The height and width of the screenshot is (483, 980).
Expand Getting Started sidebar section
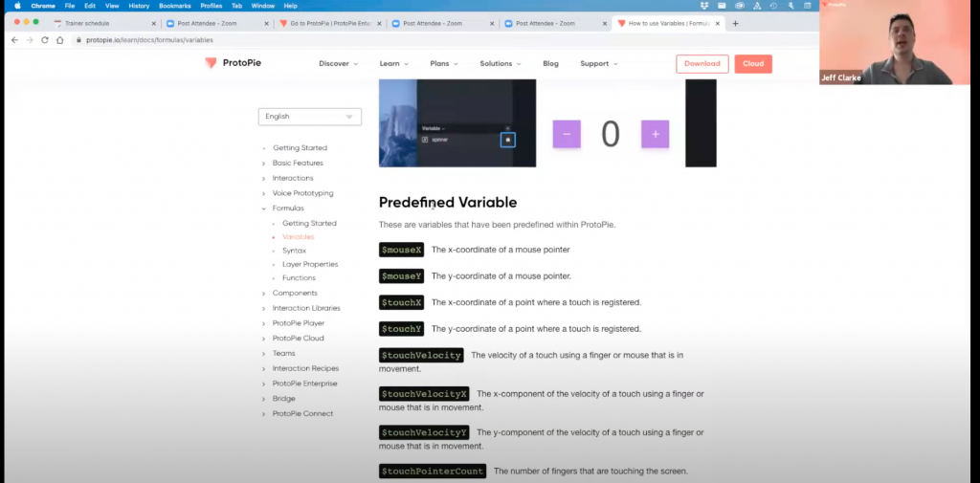pyautogui.click(x=300, y=148)
